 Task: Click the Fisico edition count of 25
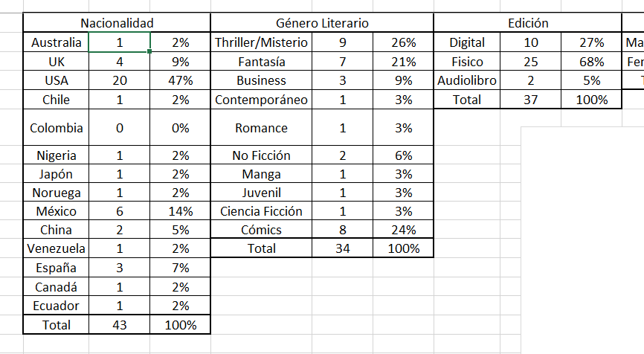click(531, 62)
